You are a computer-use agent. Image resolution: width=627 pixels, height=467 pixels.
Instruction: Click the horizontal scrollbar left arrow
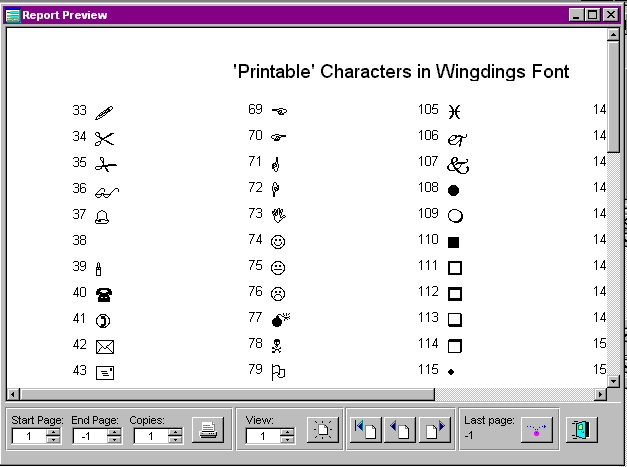(x=13, y=395)
